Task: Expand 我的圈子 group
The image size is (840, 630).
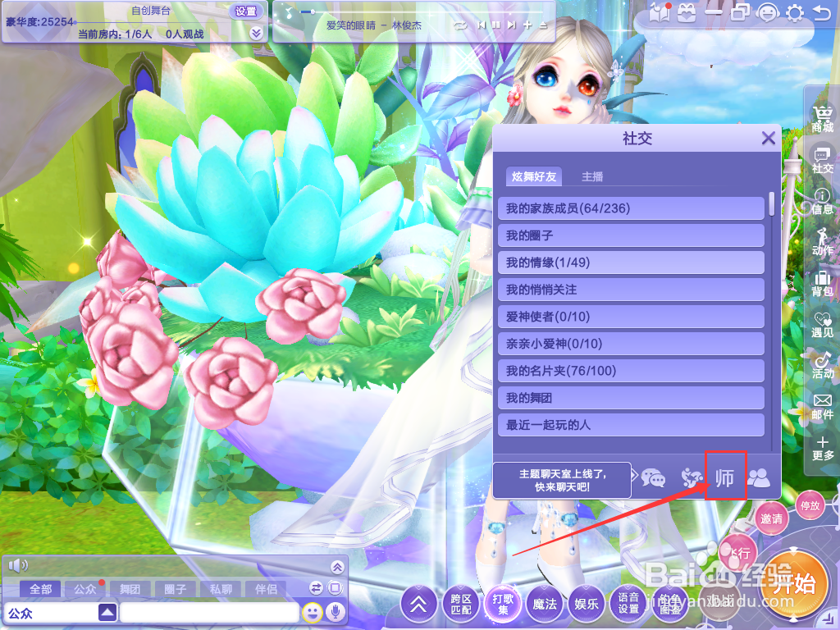Action: click(631, 235)
